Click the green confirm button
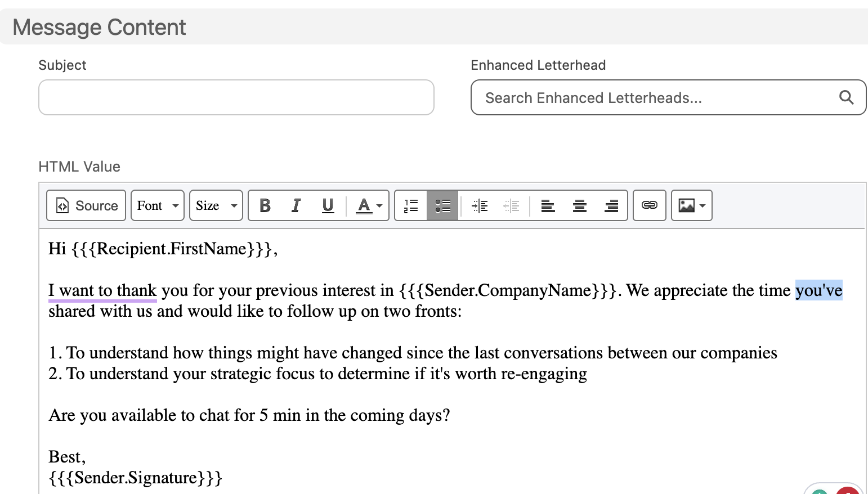Image resolution: width=868 pixels, height=494 pixels. [821, 491]
